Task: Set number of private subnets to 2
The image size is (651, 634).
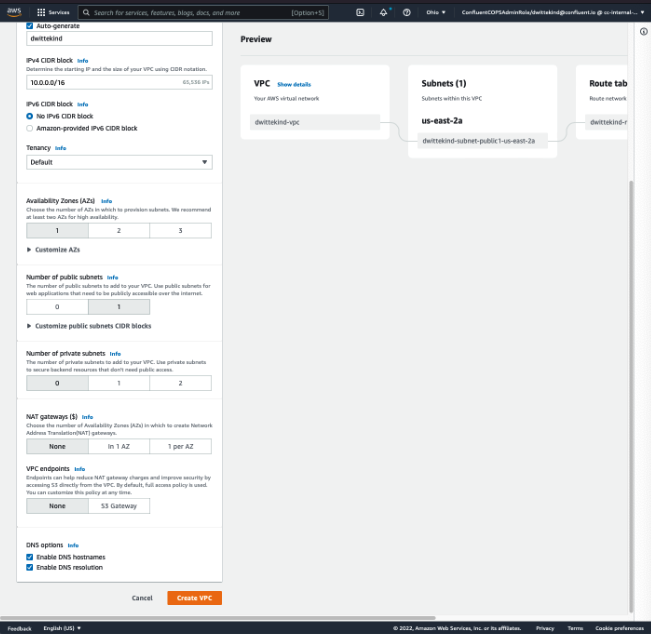Action: (180, 383)
